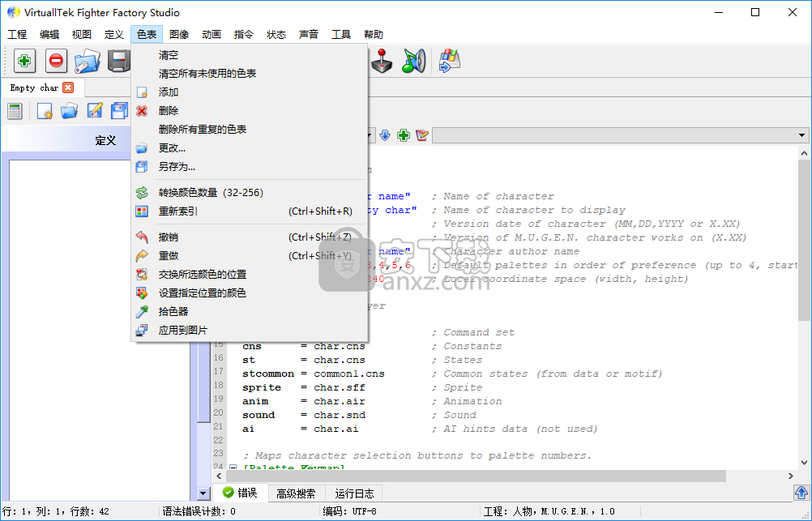Close the open 色表 menu via its menu bar title
This screenshot has width=812, height=521.
click(x=147, y=35)
